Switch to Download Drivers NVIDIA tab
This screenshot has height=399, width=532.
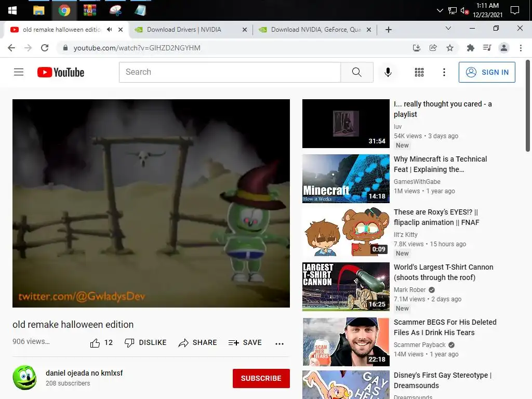point(191,30)
